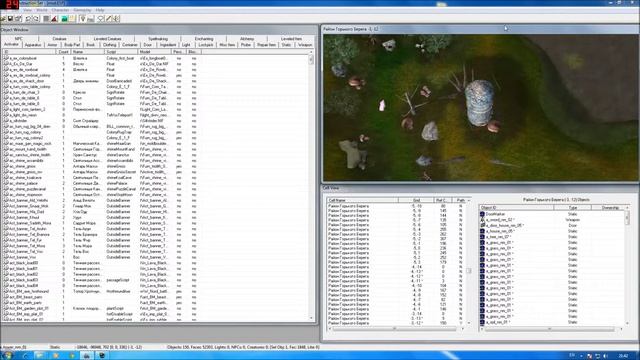Viewport: 640px width, 360px height.
Task: Click the Save plugin toolbar icon
Action: [x=10, y=19]
